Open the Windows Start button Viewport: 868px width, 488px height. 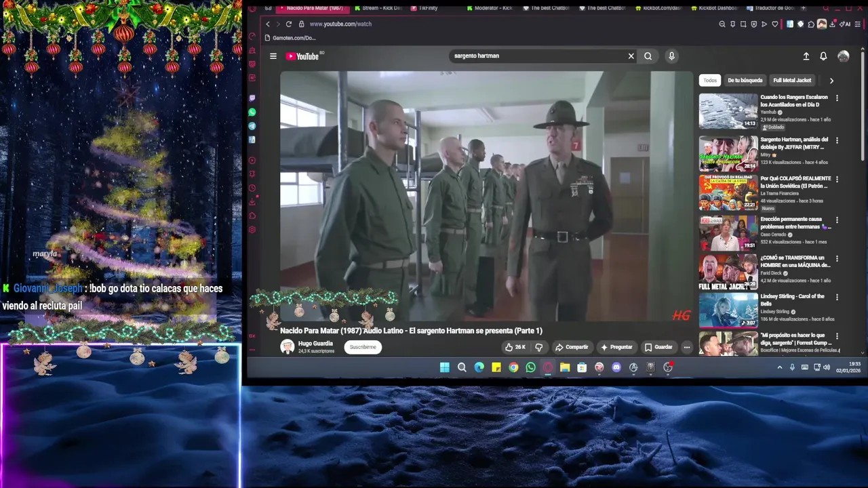click(x=444, y=367)
